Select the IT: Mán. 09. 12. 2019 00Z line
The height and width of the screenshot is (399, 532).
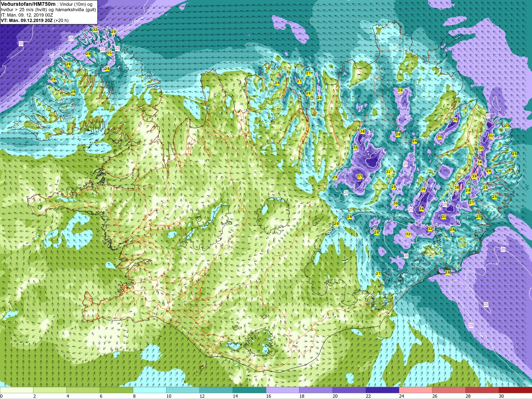pyautogui.click(x=27, y=15)
